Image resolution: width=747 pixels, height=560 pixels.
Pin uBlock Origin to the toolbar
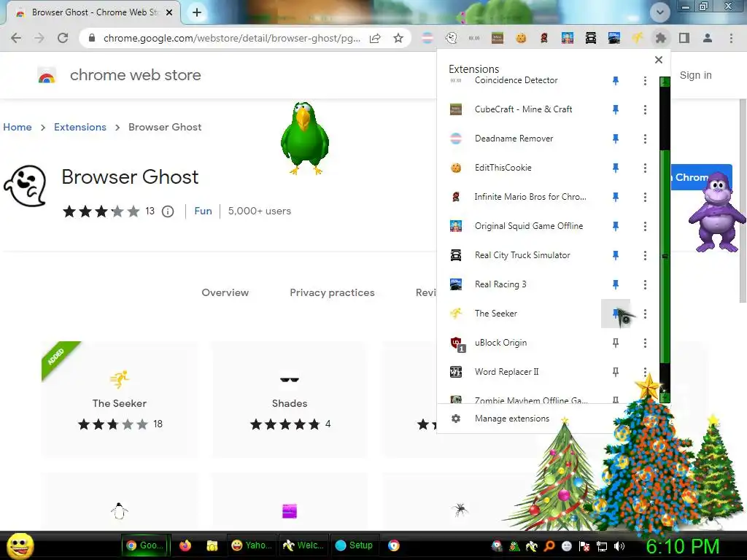(616, 343)
